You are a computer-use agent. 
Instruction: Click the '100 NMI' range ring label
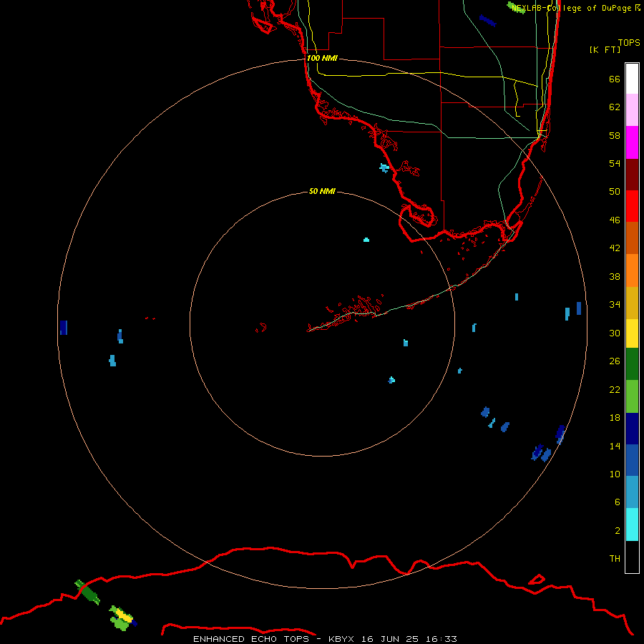322,58
